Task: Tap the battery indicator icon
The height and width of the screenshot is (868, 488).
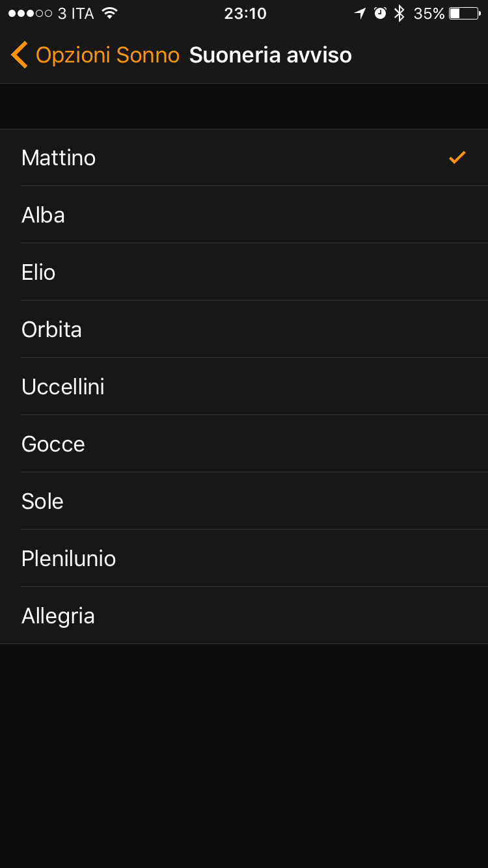Action: (x=464, y=14)
